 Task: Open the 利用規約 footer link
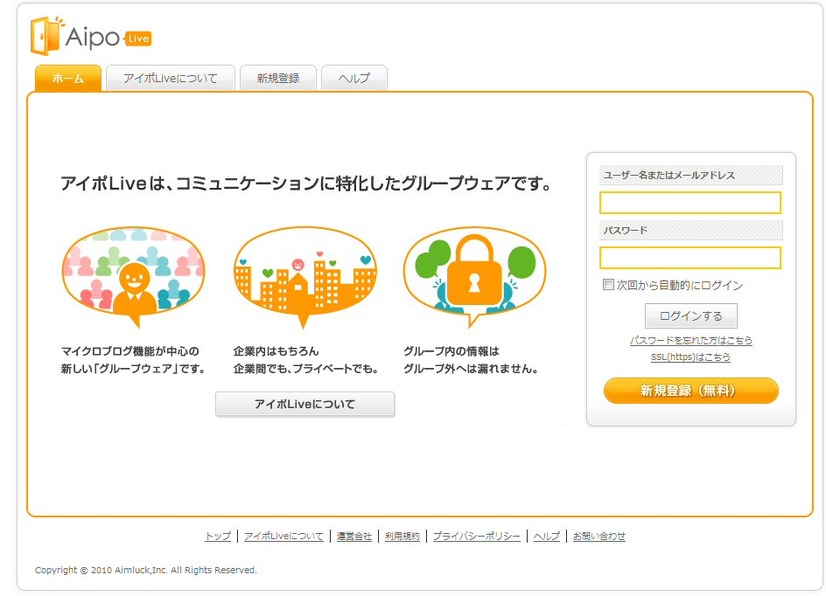click(402, 536)
